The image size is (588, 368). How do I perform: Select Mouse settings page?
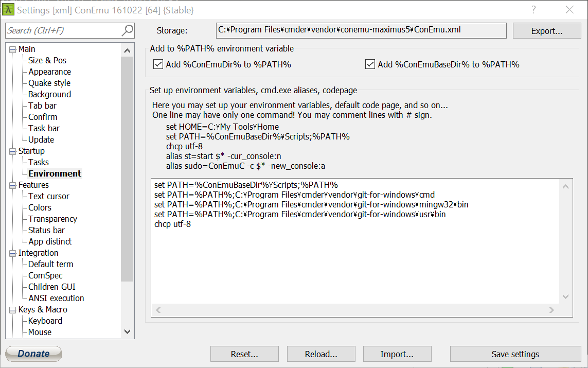tap(40, 332)
